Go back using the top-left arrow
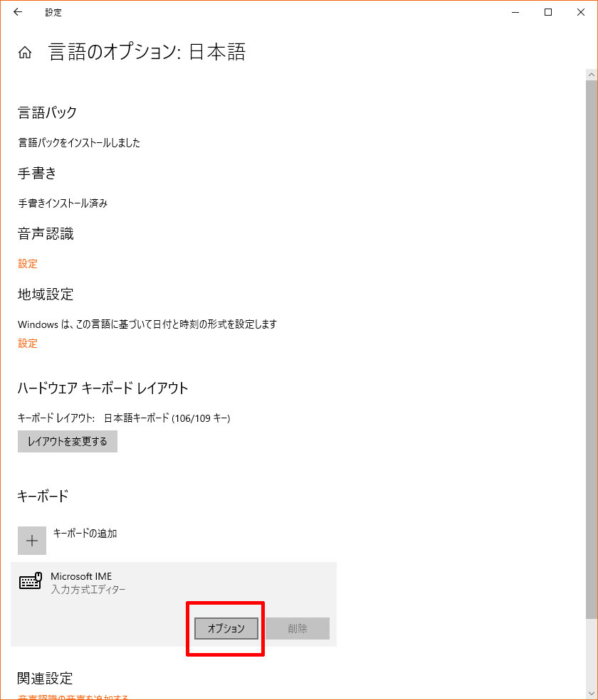 pyautogui.click(x=18, y=12)
